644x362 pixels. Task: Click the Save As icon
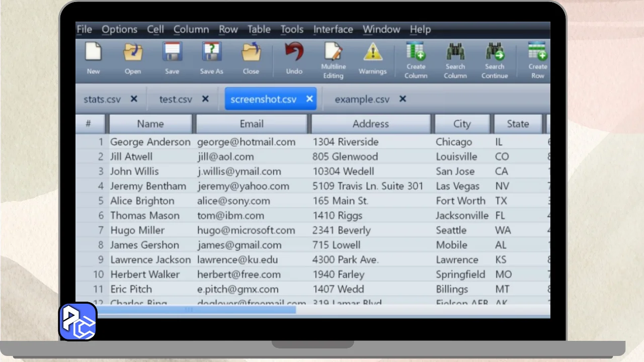(211, 52)
